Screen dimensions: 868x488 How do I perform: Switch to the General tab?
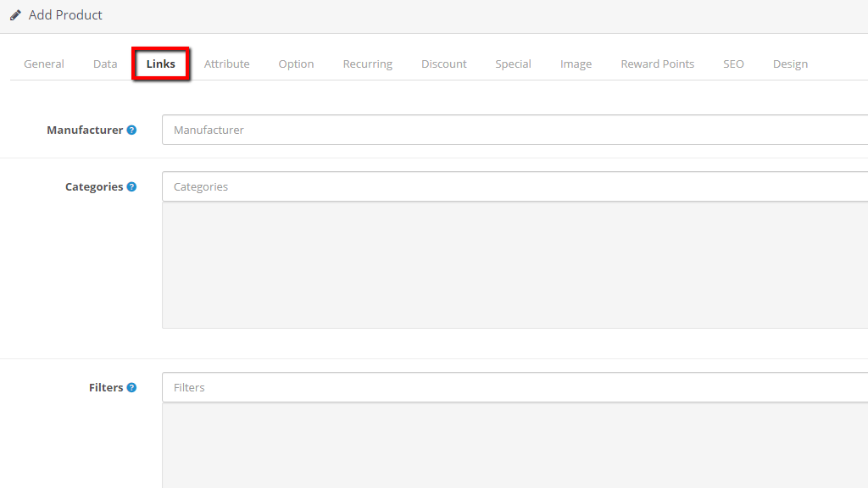[43, 64]
